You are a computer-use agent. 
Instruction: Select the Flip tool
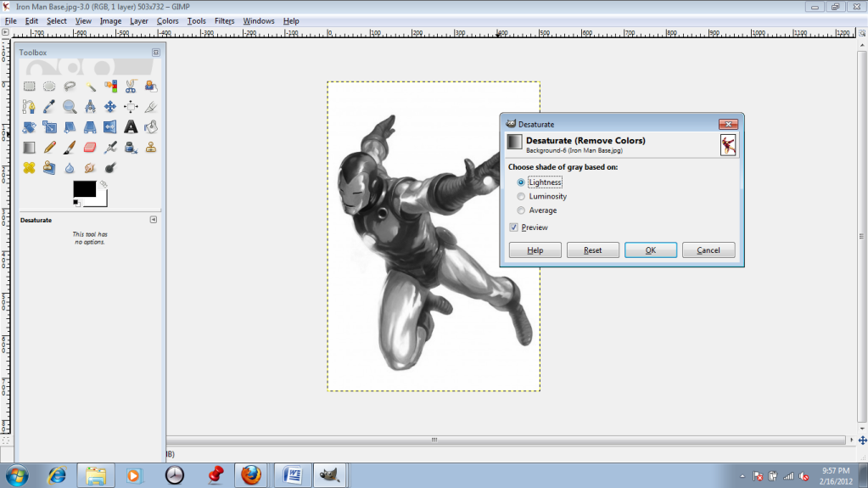110,126
